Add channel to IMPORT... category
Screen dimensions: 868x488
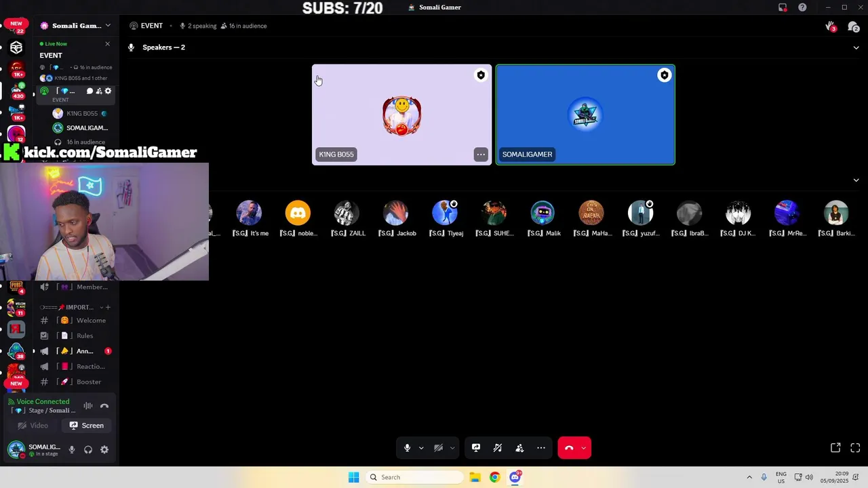(x=108, y=307)
